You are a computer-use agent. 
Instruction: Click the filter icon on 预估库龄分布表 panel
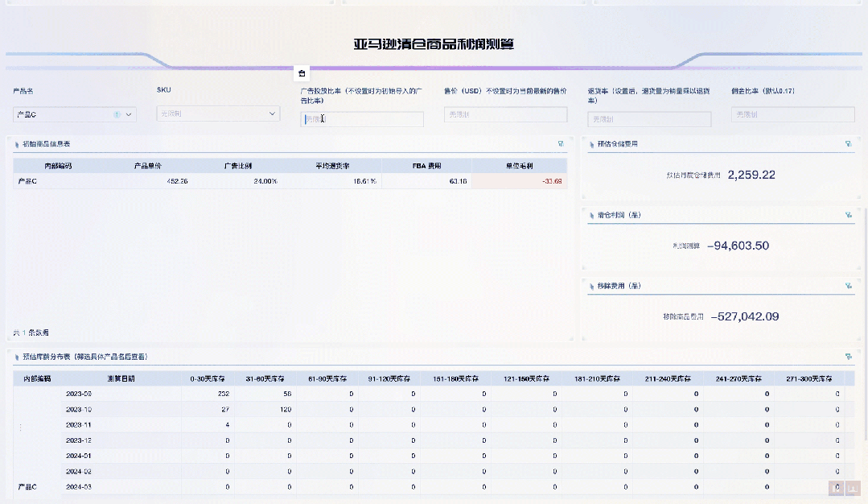pos(849,358)
